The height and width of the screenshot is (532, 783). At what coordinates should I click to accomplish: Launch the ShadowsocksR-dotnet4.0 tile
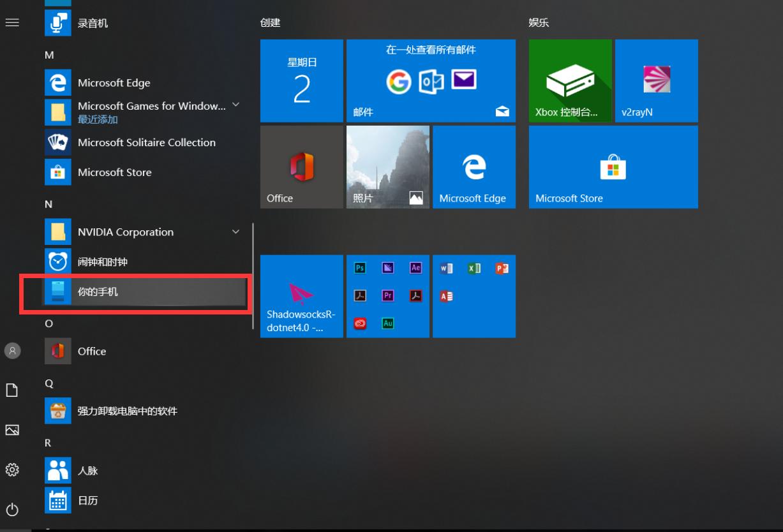tap(301, 295)
